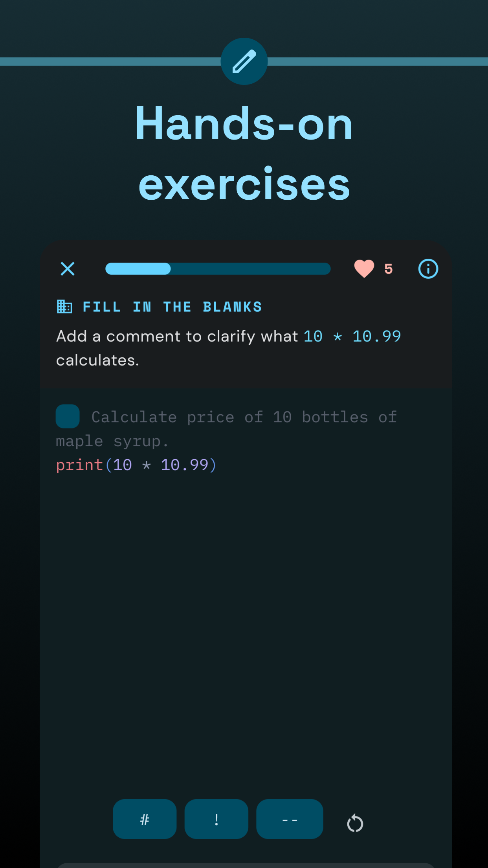488x868 pixels.
Task: Click the empty code editor area below print
Action: tap(246, 629)
